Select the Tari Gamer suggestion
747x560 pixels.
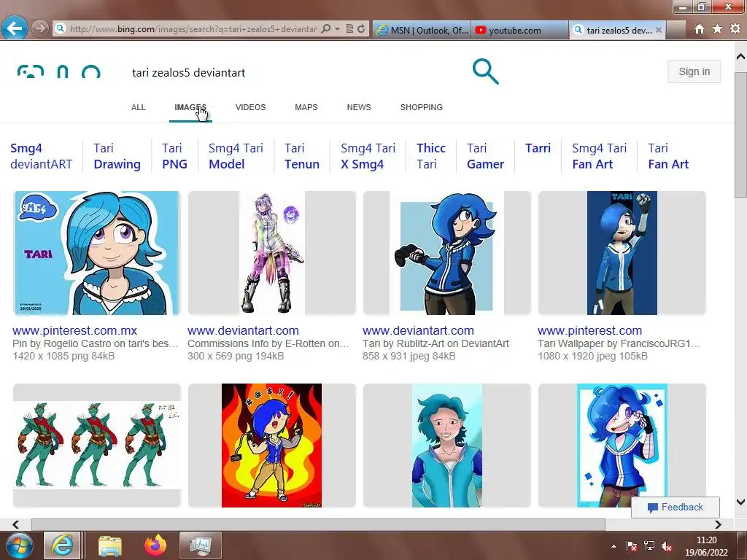coord(485,156)
